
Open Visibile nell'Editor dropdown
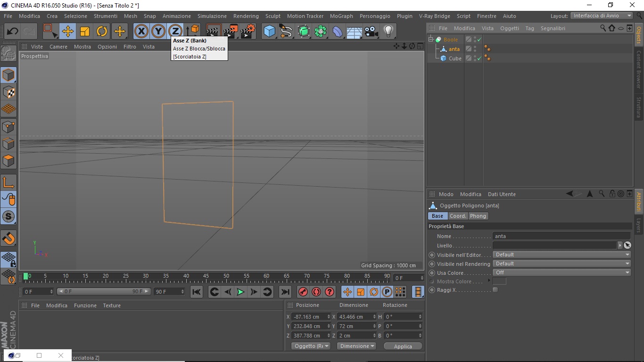(x=561, y=255)
